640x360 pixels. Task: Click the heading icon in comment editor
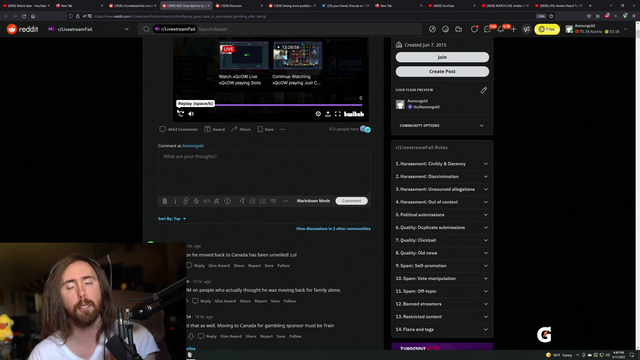point(242,201)
